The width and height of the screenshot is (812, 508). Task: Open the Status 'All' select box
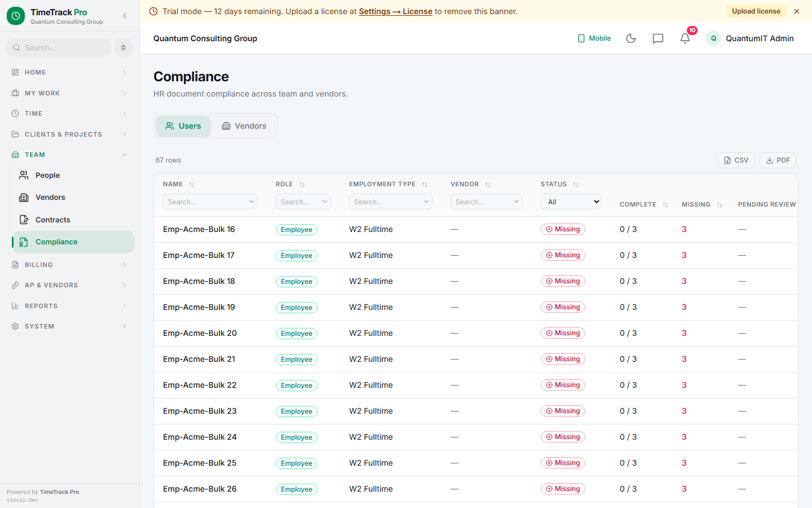coord(571,202)
